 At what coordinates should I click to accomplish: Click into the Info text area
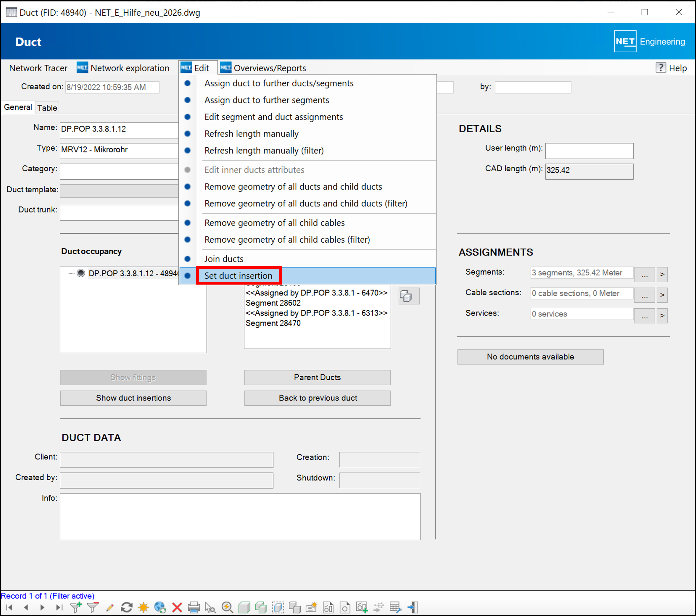pos(240,517)
